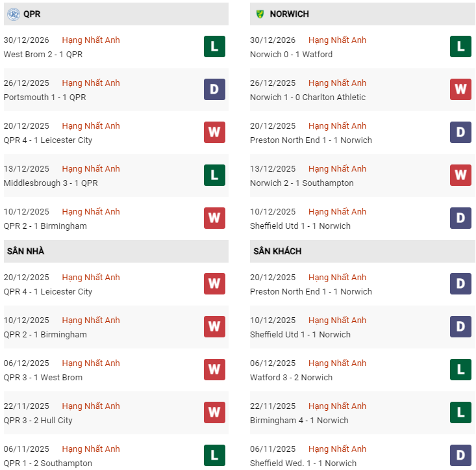
Task: Click the Norwich club crest icon
Action: click(260, 14)
